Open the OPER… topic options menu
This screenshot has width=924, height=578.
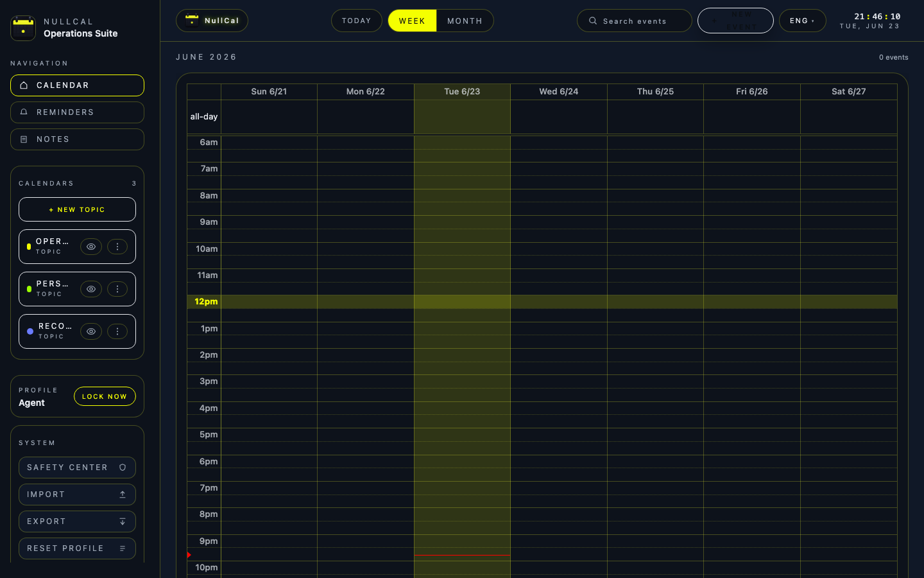pos(117,247)
